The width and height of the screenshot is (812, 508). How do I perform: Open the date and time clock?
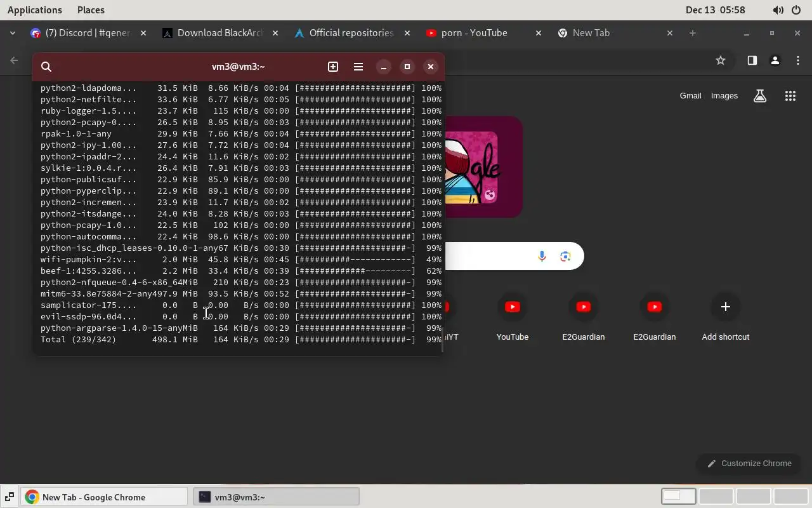[x=715, y=10]
